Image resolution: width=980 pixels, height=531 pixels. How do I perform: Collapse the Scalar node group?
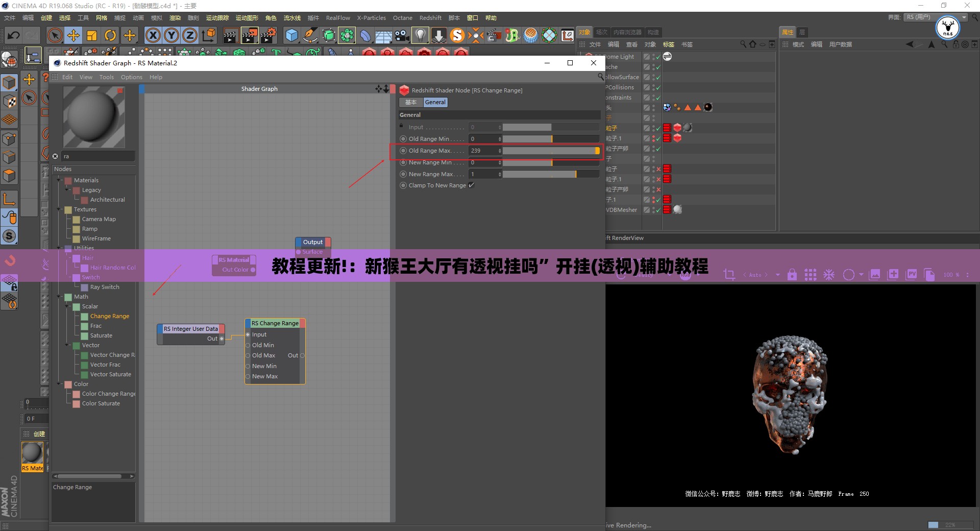(67, 306)
